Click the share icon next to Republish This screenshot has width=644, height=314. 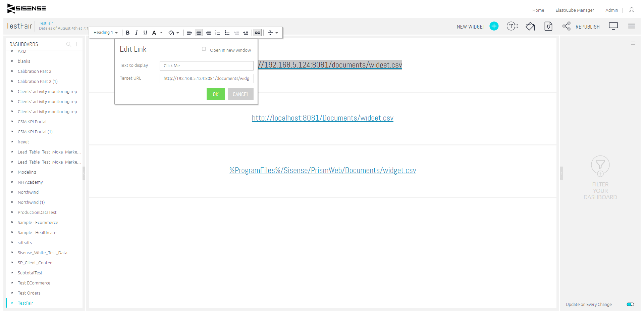click(x=567, y=26)
